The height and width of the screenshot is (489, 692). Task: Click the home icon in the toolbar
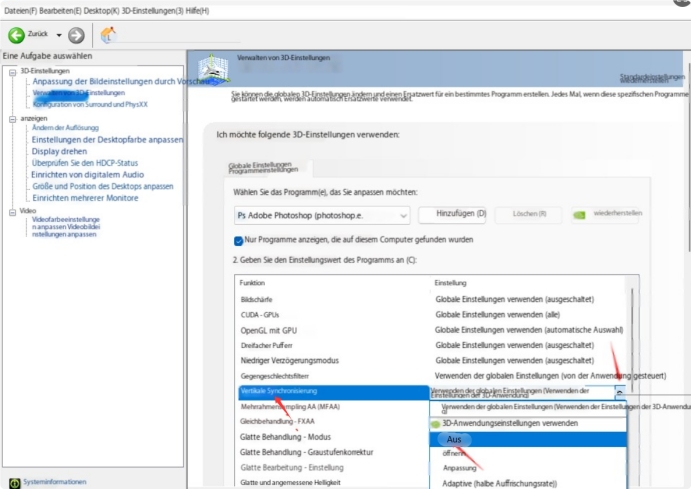(109, 35)
